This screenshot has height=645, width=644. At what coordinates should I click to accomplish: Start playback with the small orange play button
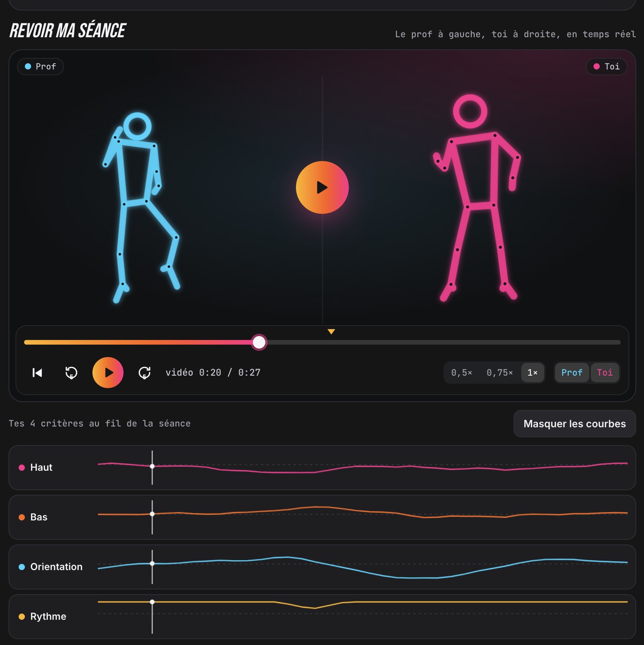click(x=108, y=372)
